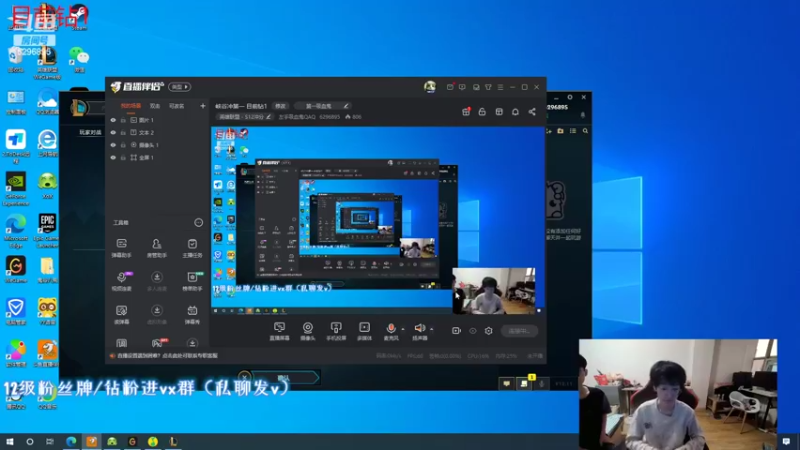The height and width of the screenshot is (450, 800).
Task: Switch to the first orange scene tab
Action: point(131,106)
